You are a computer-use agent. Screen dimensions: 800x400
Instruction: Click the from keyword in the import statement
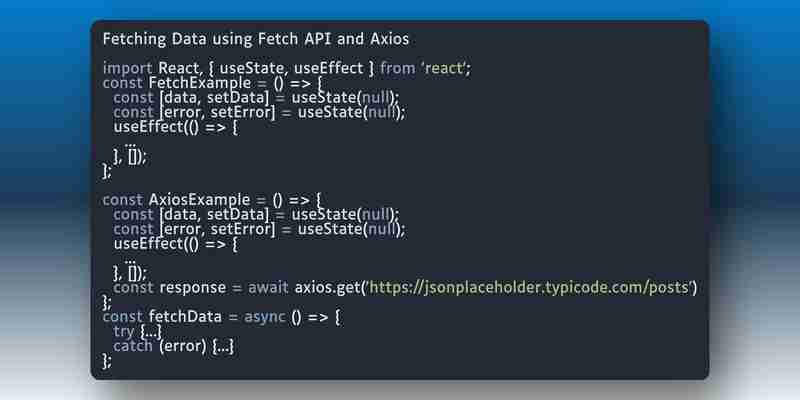tap(397, 68)
